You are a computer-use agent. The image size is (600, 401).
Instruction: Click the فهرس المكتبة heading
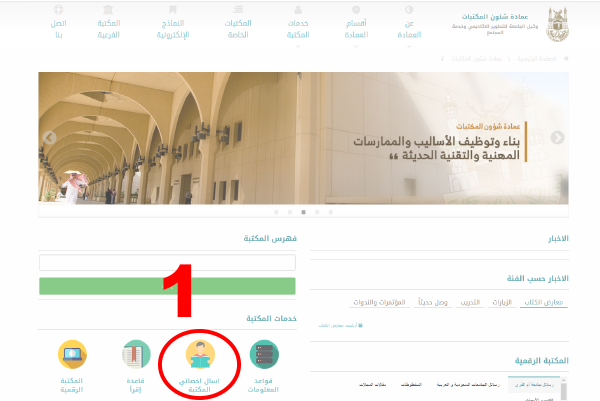(270, 239)
